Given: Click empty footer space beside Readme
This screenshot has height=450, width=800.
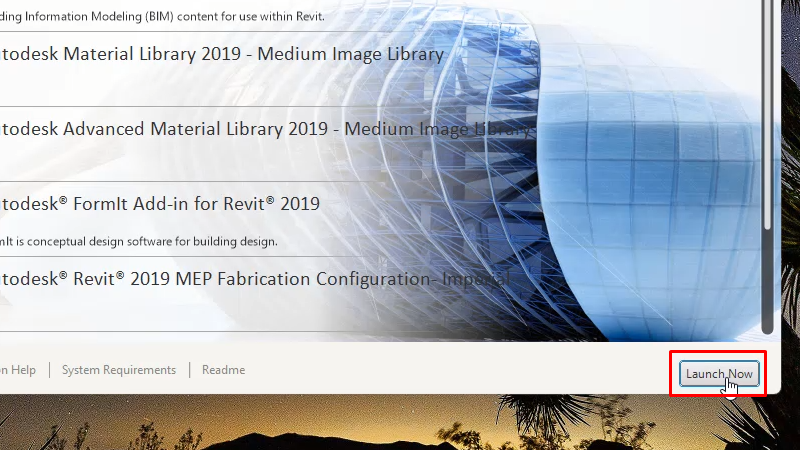Looking at the screenshot, I should click(450, 370).
